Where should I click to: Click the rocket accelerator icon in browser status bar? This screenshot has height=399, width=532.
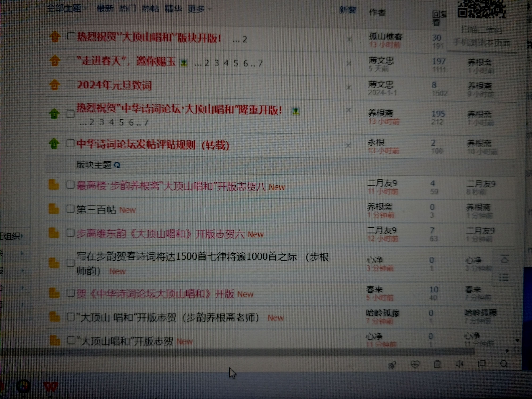[x=392, y=365]
